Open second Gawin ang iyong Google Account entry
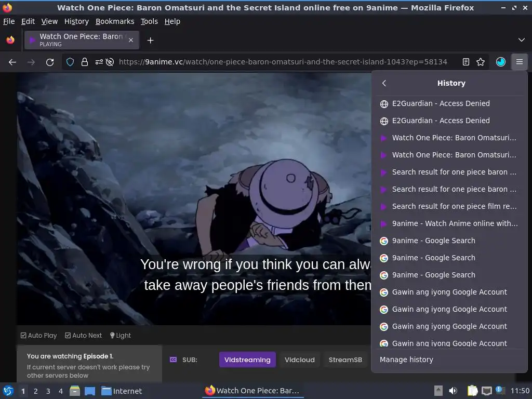This screenshot has height=399, width=532. [x=449, y=309]
